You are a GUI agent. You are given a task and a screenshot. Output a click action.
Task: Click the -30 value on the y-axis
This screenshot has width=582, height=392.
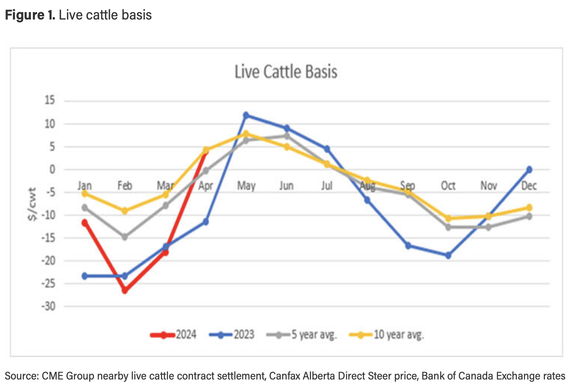pyautogui.click(x=48, y=306)
